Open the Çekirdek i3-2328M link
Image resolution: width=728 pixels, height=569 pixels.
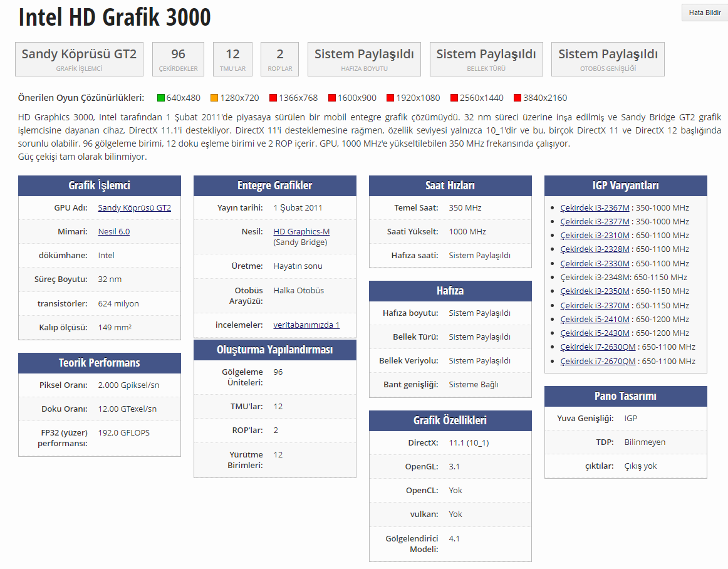tap(595, 249)
